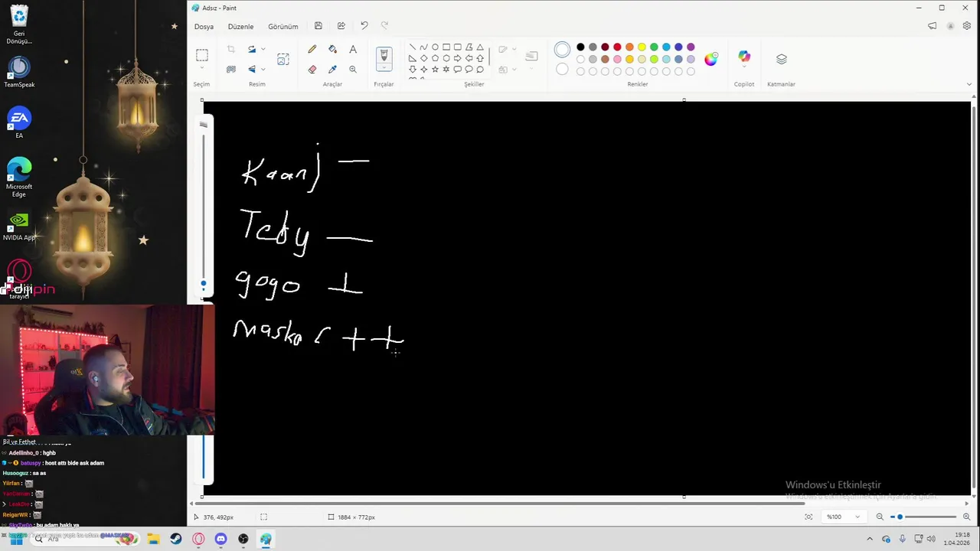Click the zoom out minus button

pos(880,517)
